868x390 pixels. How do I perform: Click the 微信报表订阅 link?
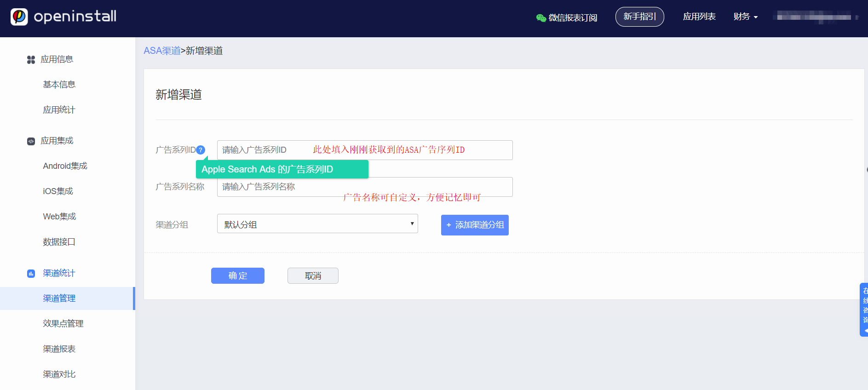[x=573, y=18]
